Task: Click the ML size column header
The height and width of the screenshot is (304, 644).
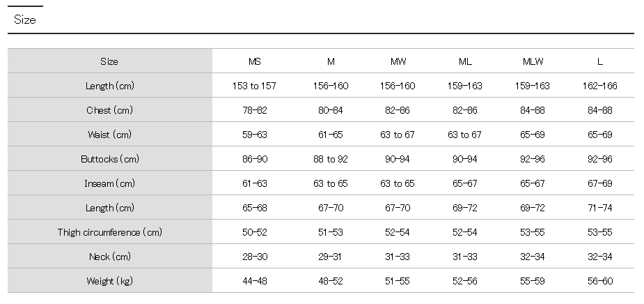Action: pos(465,61)
